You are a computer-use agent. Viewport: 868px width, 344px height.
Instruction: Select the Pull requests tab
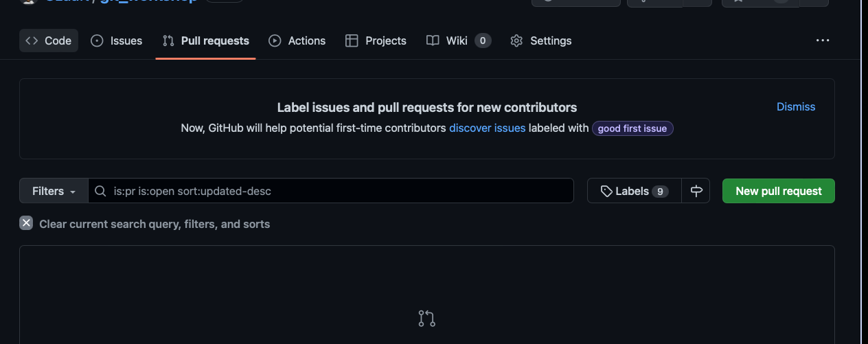click(206, 41)
